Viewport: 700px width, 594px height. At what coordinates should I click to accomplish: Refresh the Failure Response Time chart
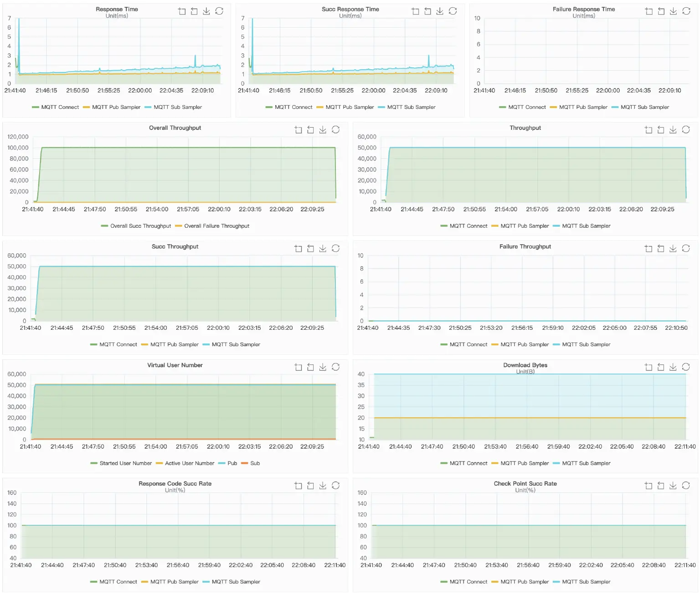[686, 11]
